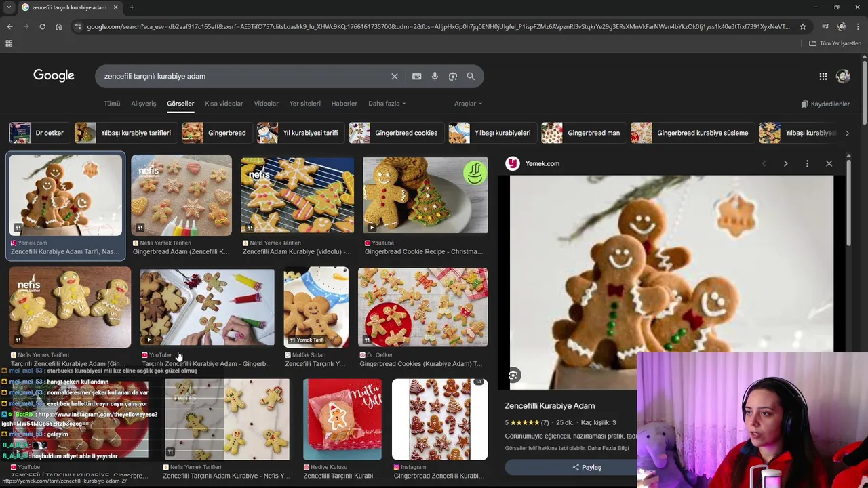Image resolution: width=868 pixels, height=488 pixels.
Task: Click the Lens icon on the preview image
Action: (x=513, y=375)
